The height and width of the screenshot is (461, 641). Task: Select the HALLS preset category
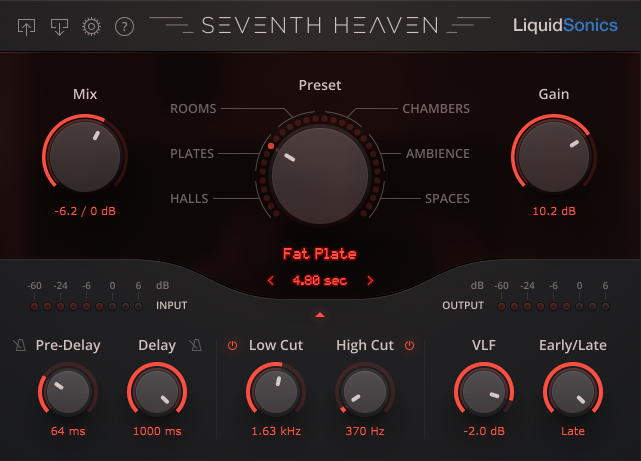click(189, 199)
